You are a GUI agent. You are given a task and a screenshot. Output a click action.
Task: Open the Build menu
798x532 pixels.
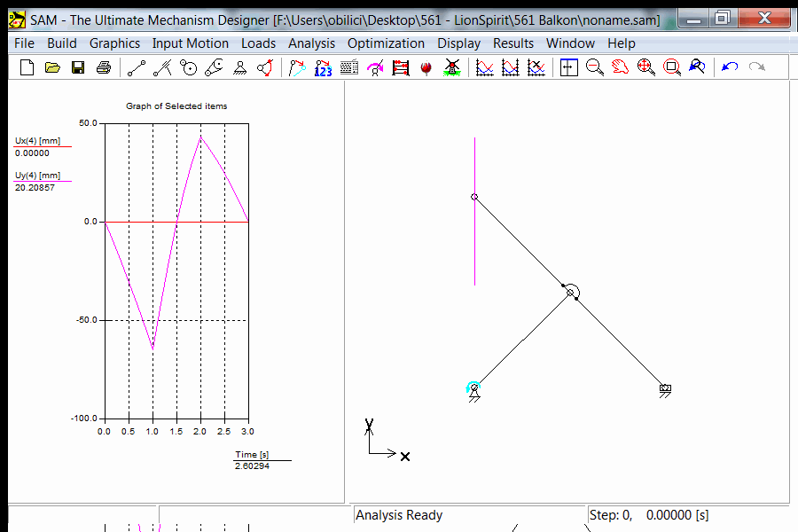pyautogui.click(x=62, y=43)
